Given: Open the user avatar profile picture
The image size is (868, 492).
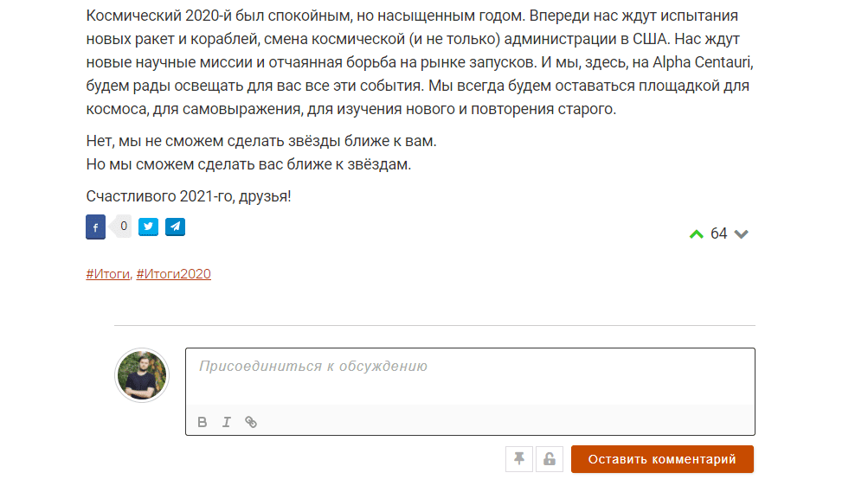Looking at the screenshot, I should pos(142,376).
